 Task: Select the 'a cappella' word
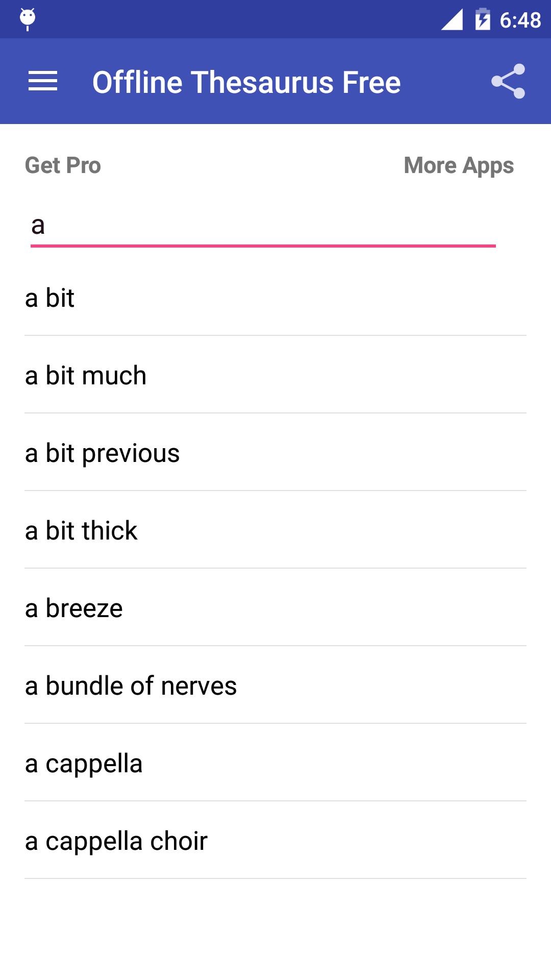pos(275,763)
